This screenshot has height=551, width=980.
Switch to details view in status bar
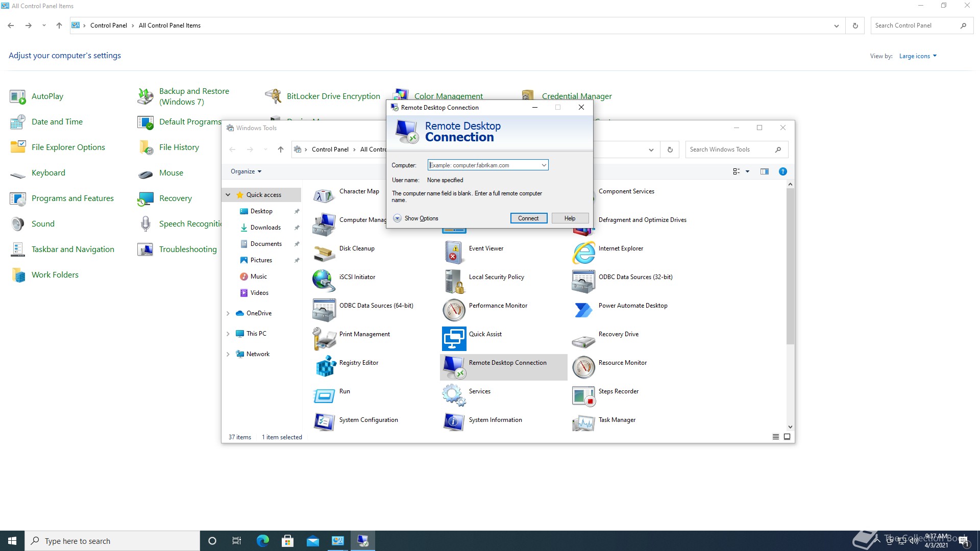(776, 437)
